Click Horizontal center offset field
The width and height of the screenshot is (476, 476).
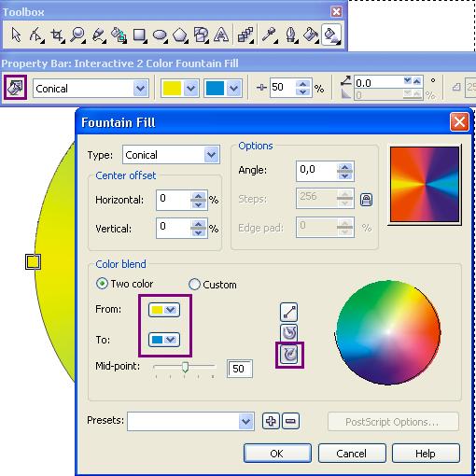pos(174,200)
